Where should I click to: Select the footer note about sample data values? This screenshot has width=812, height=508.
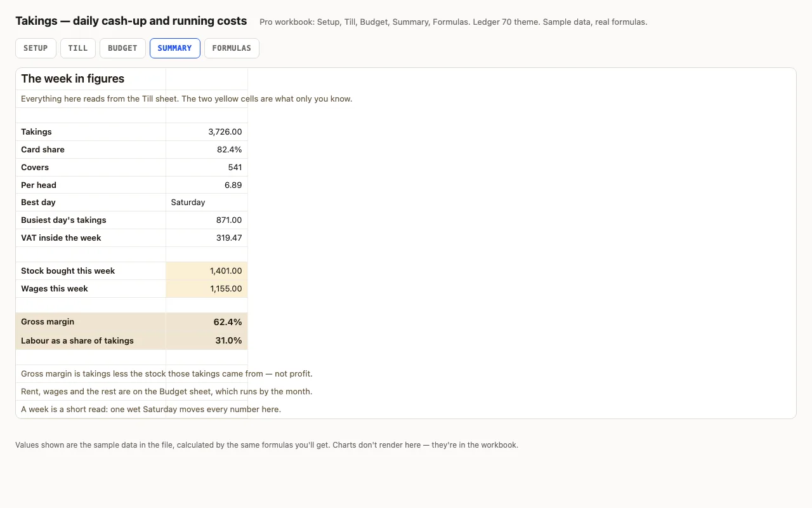coord(266,445)
